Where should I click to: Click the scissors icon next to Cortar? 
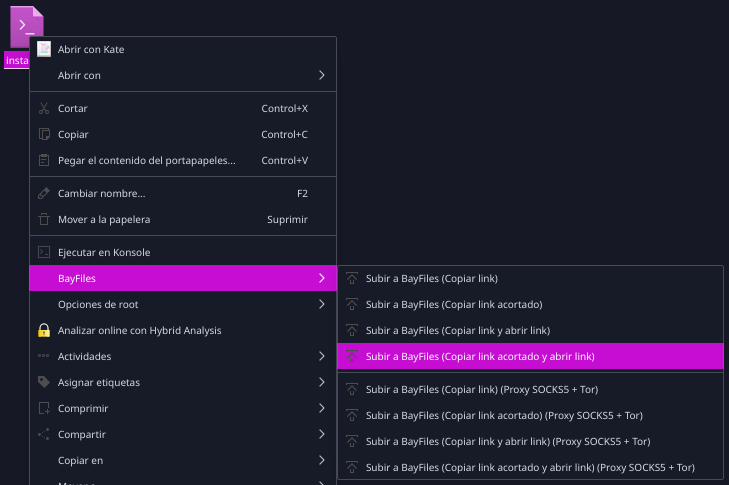coord(44,108)
